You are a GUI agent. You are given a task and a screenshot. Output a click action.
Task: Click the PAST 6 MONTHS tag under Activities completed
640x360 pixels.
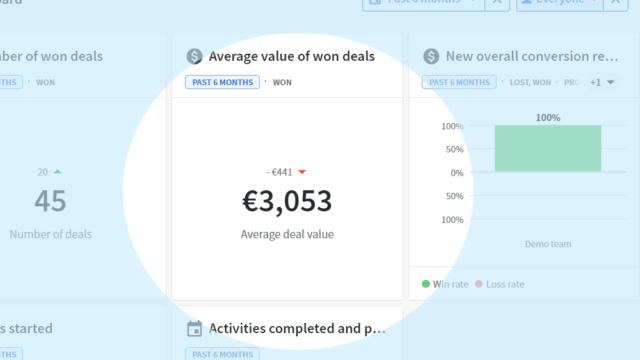click(222, 354)
